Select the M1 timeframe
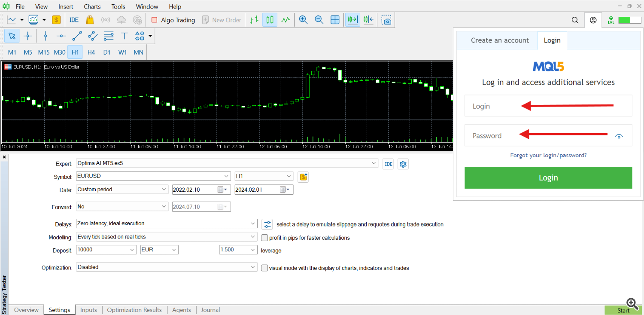 (x=12, y=52)
